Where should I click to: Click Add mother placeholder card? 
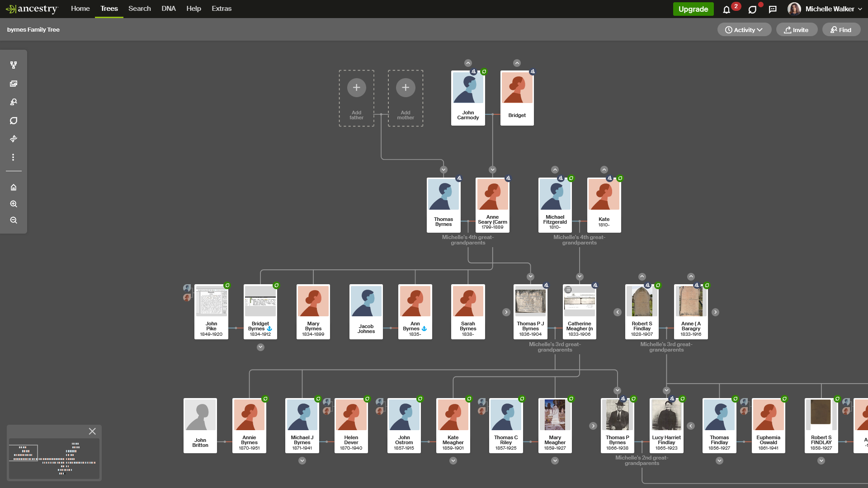[x=406, y=98]
